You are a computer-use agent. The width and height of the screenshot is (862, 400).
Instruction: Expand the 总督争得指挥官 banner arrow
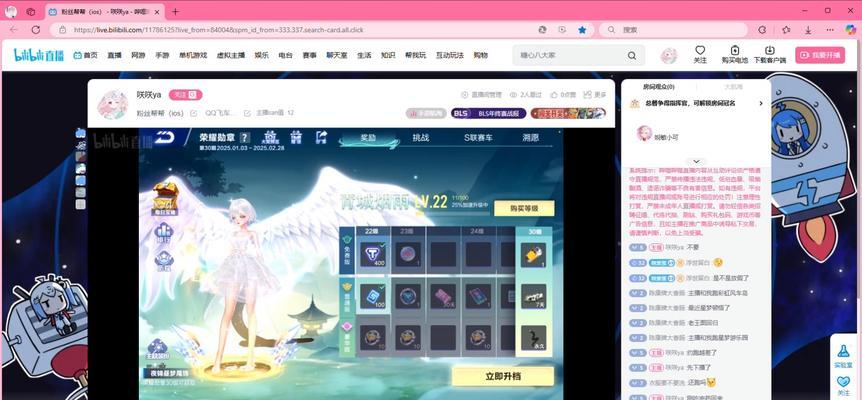[x=761, y=103]
